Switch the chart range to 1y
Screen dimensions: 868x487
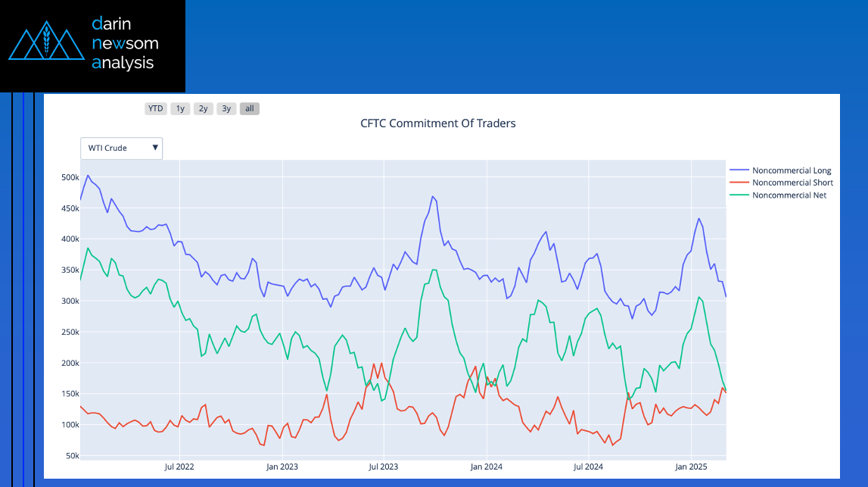pyautogui.click(x=180, y=108)
